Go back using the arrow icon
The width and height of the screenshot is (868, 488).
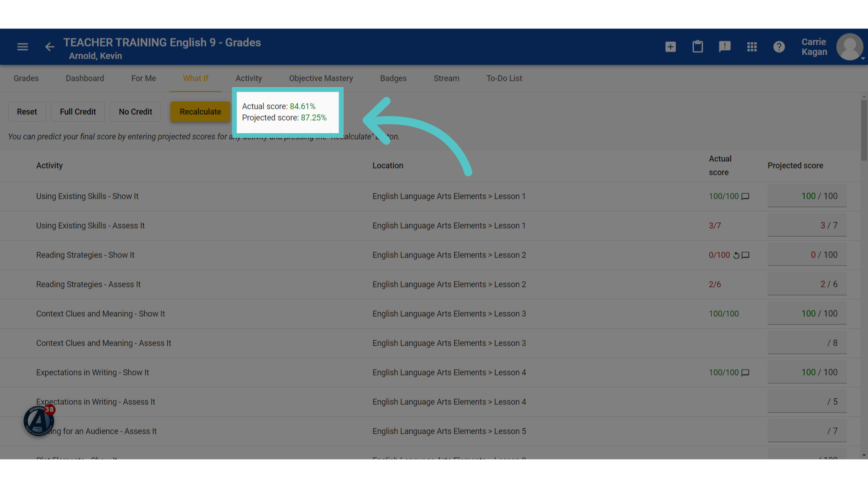(50, 47)
